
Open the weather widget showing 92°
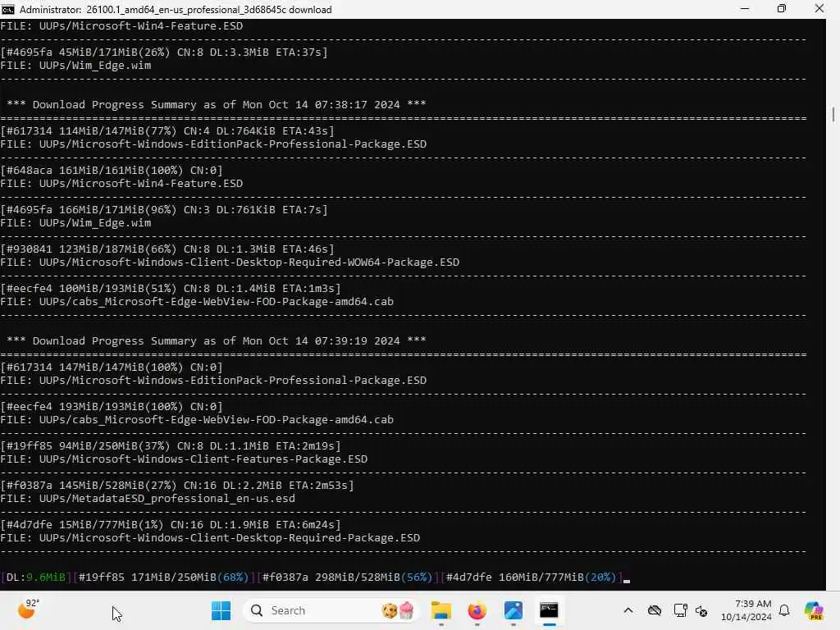pos(28,609)
